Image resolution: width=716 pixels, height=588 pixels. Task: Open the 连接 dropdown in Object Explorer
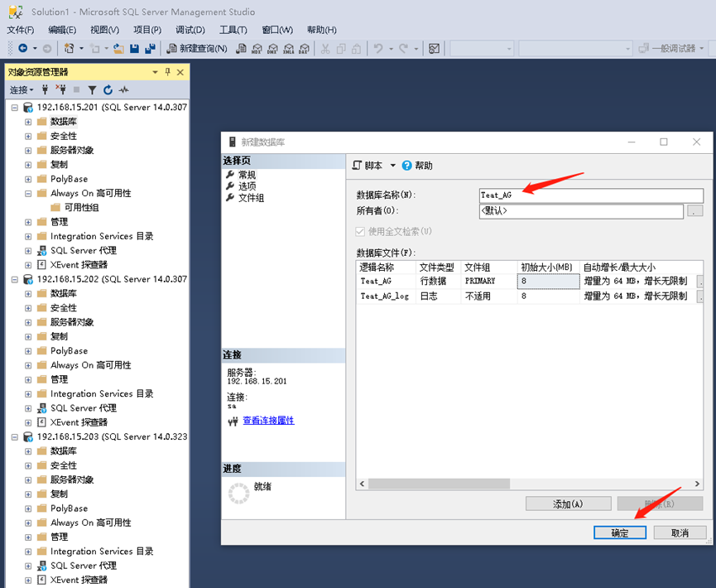click(22, 90)
